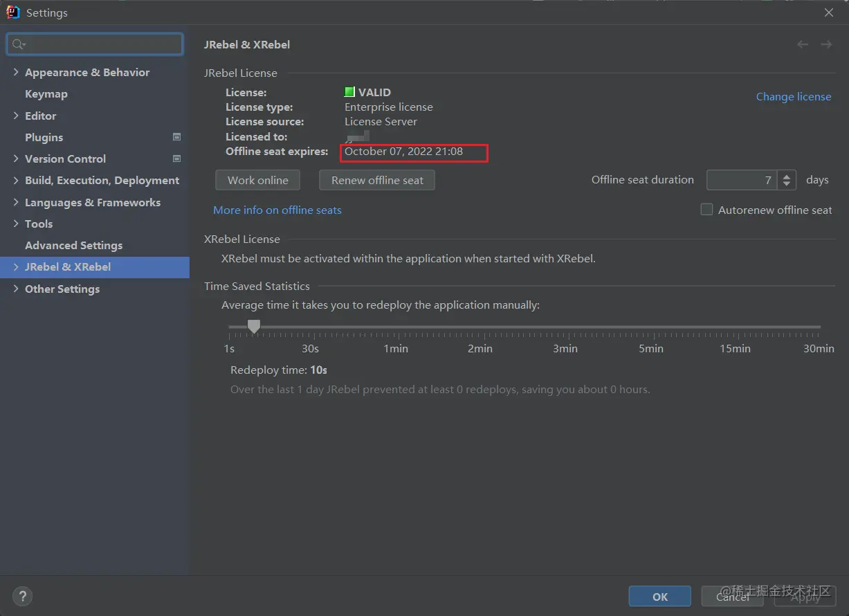Expand the JRebel & XRebel node
The image size is (849, 616).
[x=15, y=266]
